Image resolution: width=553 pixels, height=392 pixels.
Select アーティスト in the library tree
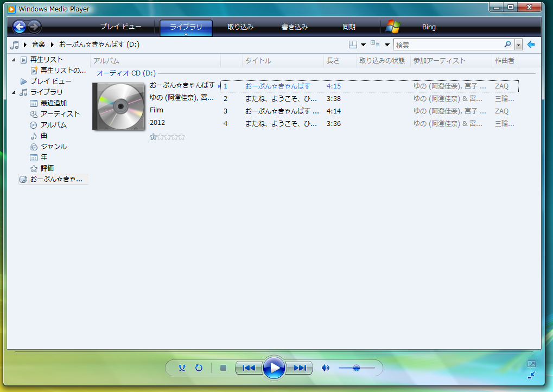pyautogui.click(x=60, y=114)
